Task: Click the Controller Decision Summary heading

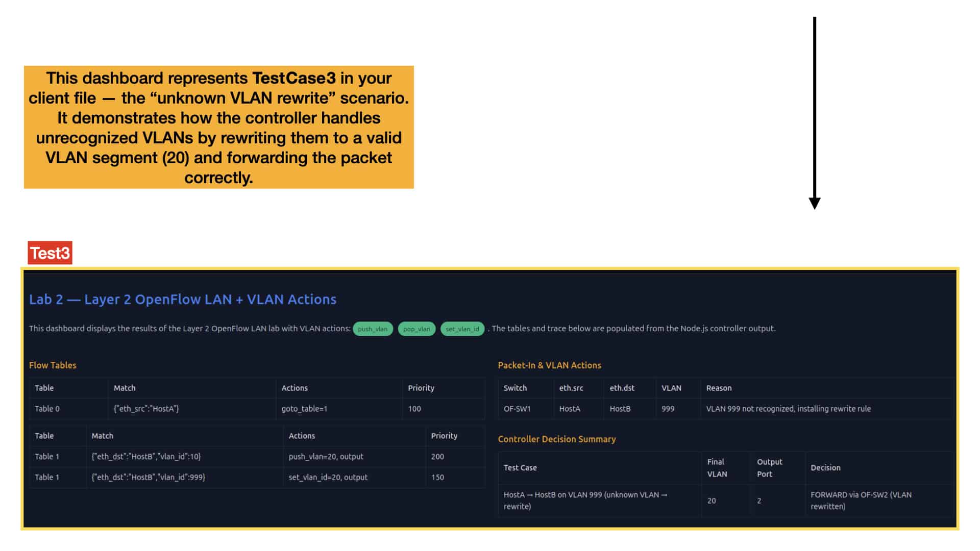Action: 557,439
